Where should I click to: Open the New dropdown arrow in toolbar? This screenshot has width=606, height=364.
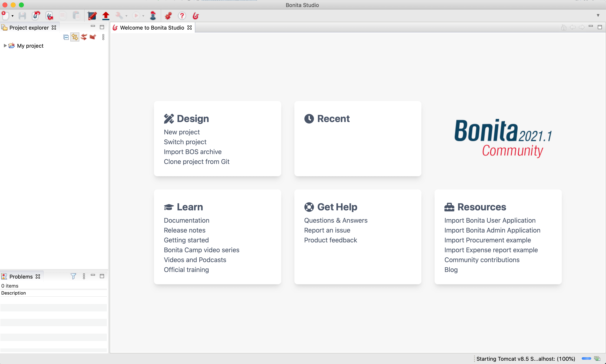[x=13, y=16]
